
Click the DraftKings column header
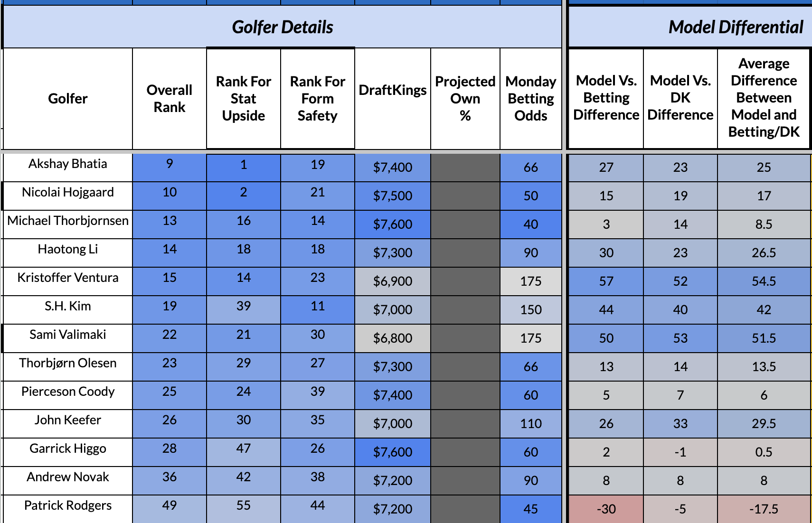pos(393,90)
